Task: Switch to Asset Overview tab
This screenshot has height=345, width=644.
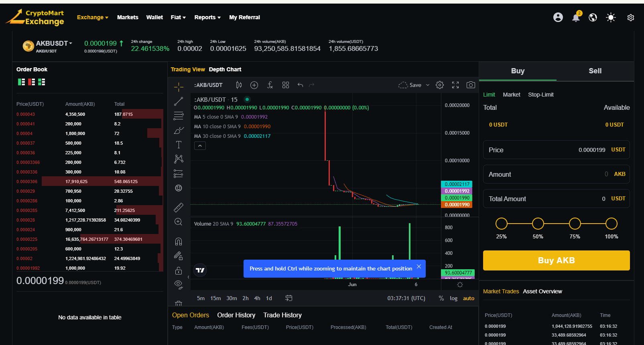Action: (x=542, y=291)
